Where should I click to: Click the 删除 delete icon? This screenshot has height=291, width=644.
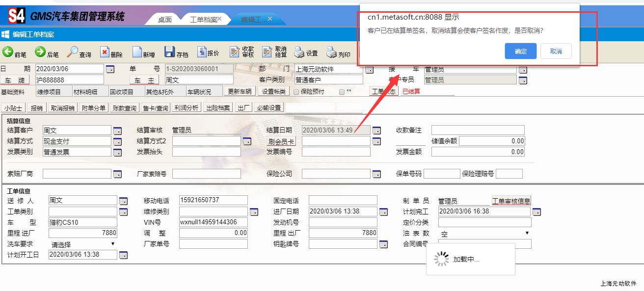click(105, 52)
